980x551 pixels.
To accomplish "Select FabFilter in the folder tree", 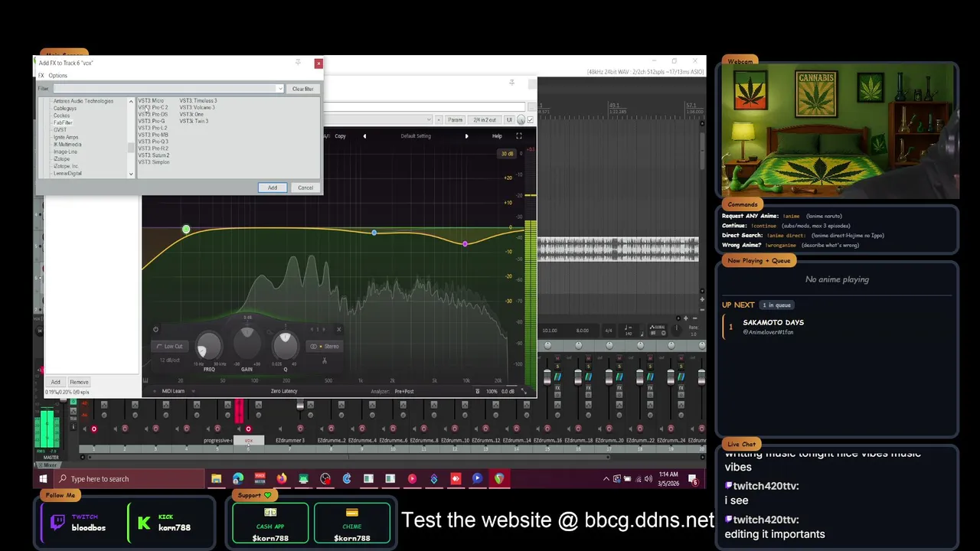I will [63, 122].
